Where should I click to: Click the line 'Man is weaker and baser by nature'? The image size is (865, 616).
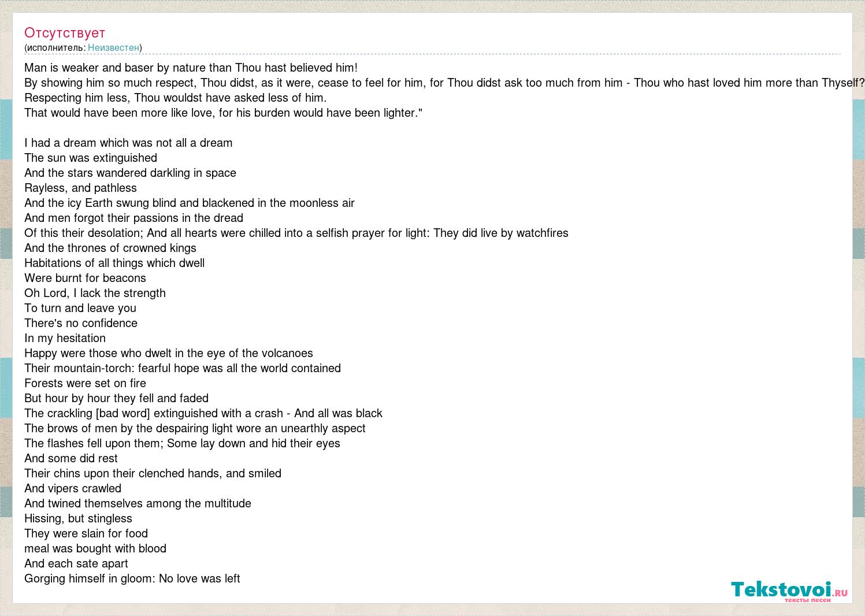pyautogui.click(x=191, y=68)
